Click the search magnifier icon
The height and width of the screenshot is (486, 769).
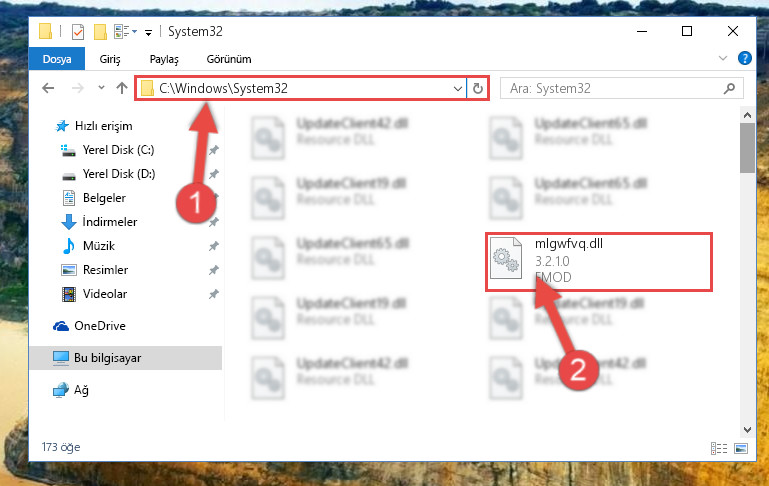[x=729, y=88]
